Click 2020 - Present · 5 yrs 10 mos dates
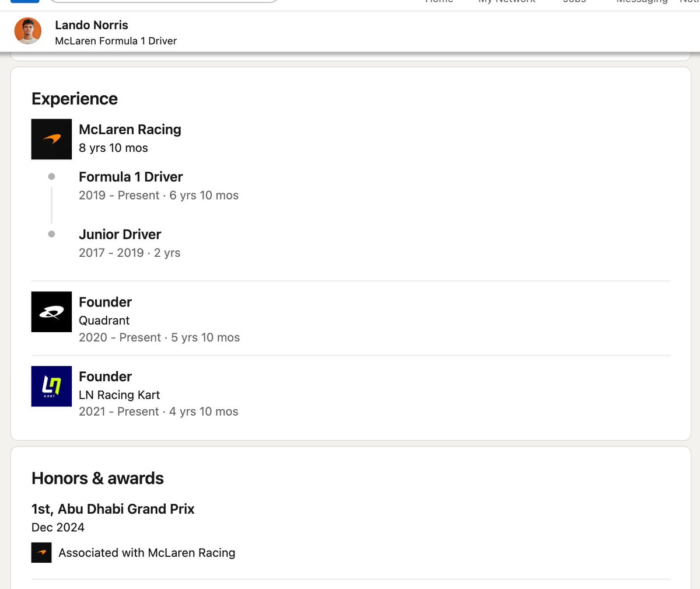Screen dimensions: 700x589 tap(159, 337)
